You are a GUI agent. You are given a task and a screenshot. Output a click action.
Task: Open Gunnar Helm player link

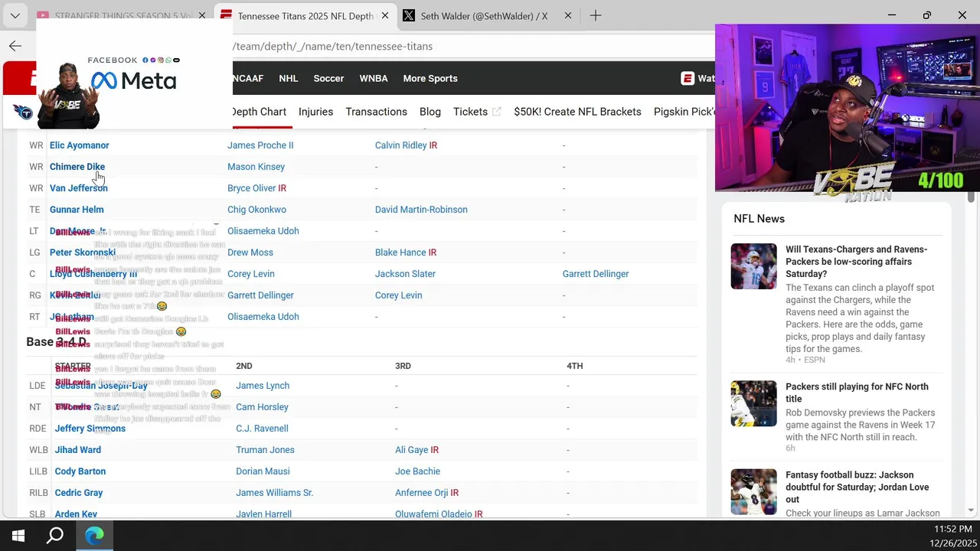point(77,210)
